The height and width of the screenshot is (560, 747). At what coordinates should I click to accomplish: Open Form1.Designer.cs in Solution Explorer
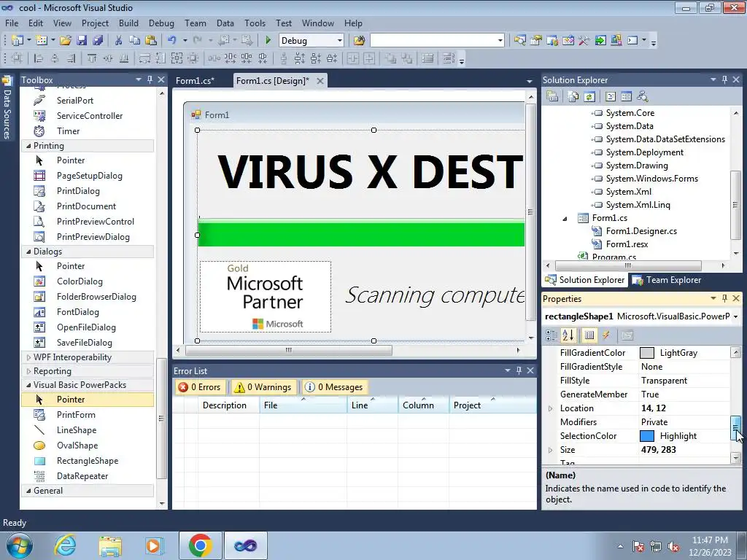coord(641,231)
